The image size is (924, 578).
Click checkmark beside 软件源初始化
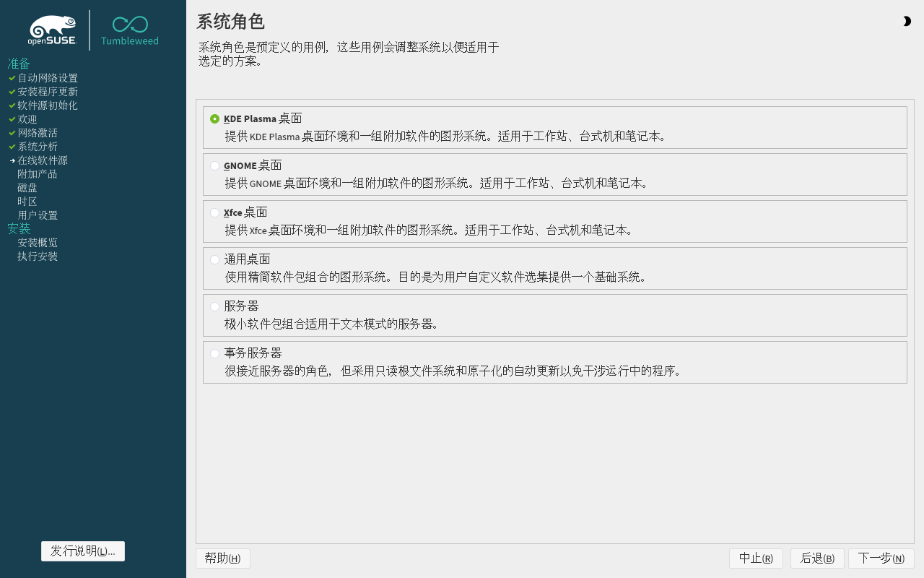12,105
